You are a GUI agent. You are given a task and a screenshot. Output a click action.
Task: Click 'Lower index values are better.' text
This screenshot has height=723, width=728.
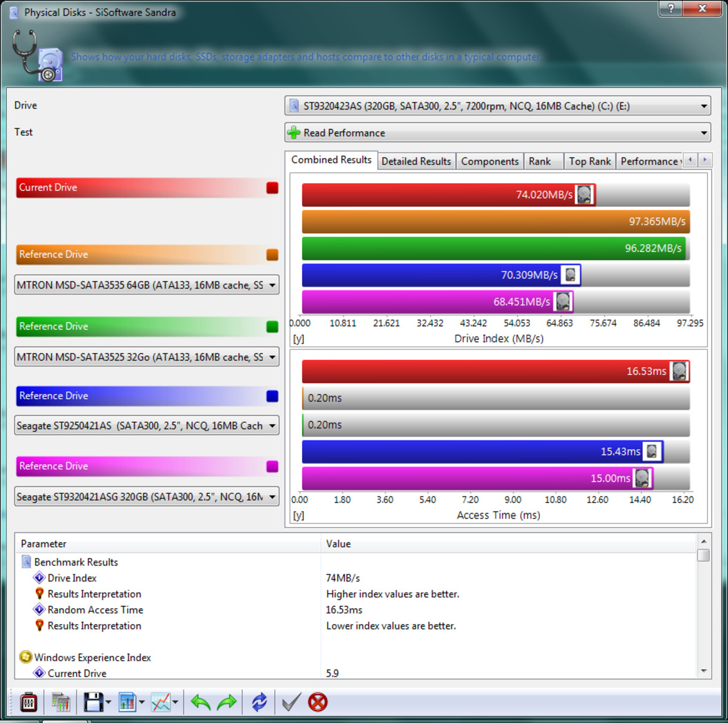click(391, 626)
